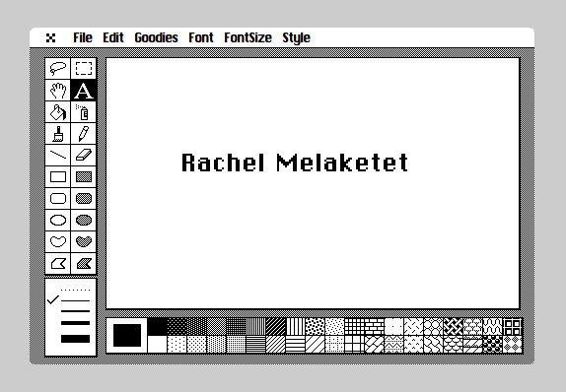This screenshot has width=566, height=392.
Task: Choose the interlocking circles pattern swatch
Action: (433, 326)
